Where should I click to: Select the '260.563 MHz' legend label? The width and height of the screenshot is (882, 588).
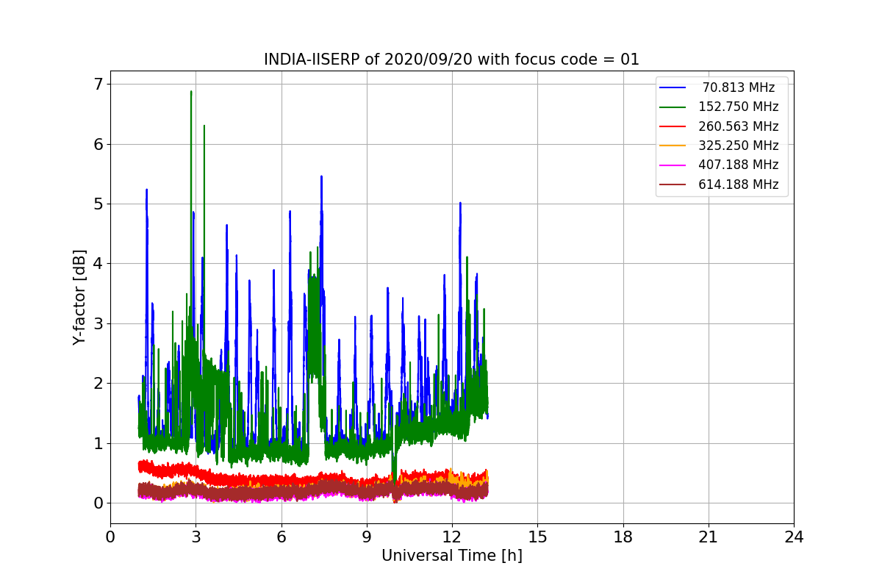pyautogui.click(x=739, y=126)
